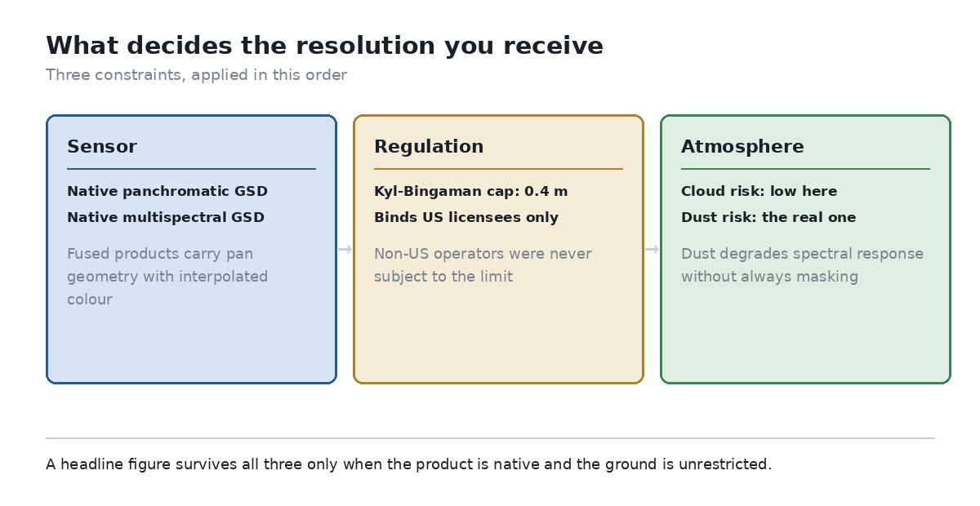The height and width of the screenshot is (506, 980).
Task: Click the fused products description paragraph
Action: (167, 277)
